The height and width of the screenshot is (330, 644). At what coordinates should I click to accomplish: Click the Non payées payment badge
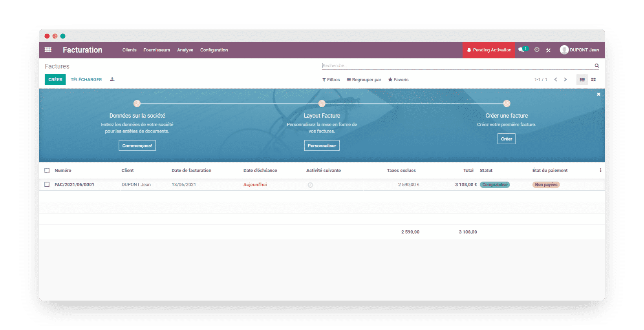546,185
